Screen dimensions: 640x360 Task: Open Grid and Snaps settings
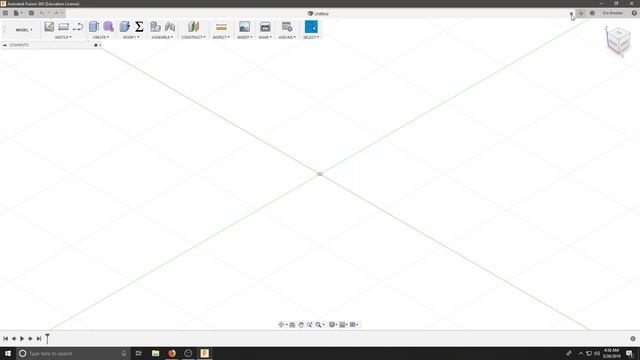343,324
